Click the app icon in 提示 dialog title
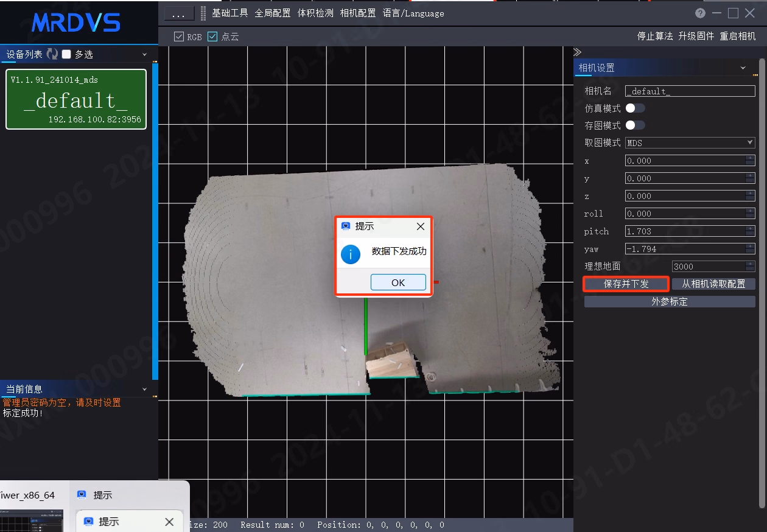Image resolution: width=767 pixels, height=532 pixels. [346, 226]
